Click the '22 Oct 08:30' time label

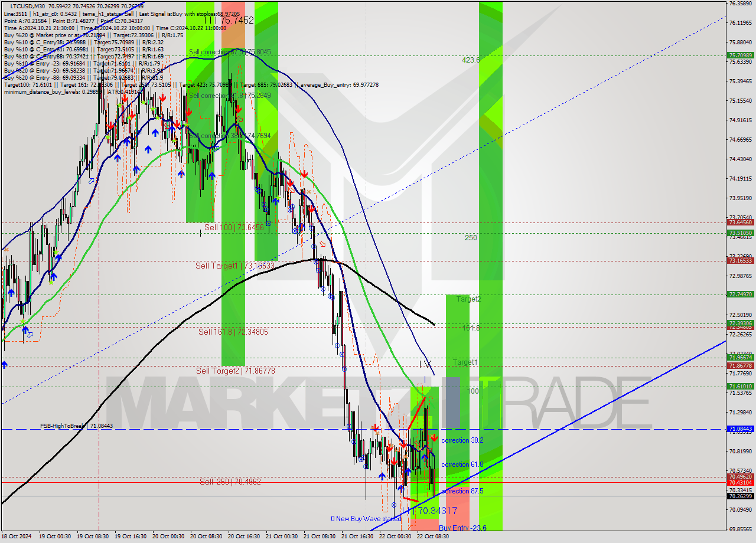point(433,537)
